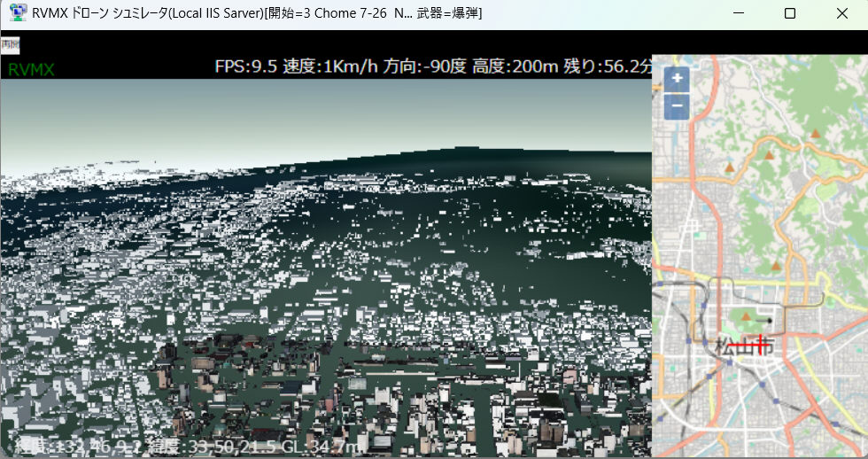Click the black dot marker beside castle park
Viewport: 868px width, 459px height.
point(770,319)
